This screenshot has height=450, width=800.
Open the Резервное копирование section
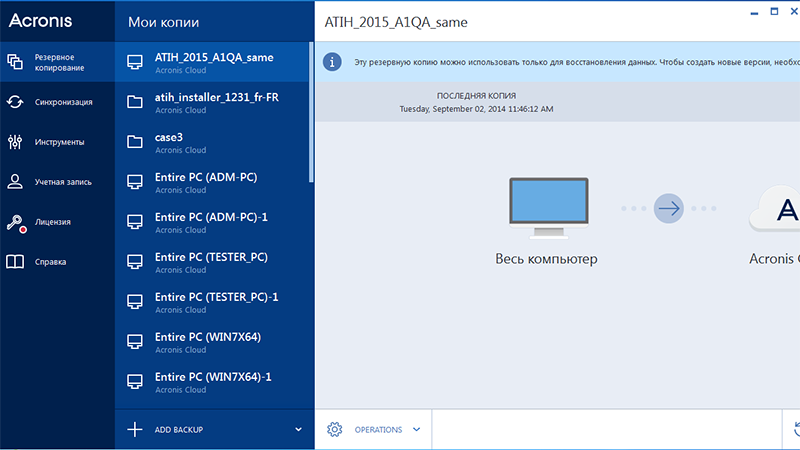click(x=57, y=62)
